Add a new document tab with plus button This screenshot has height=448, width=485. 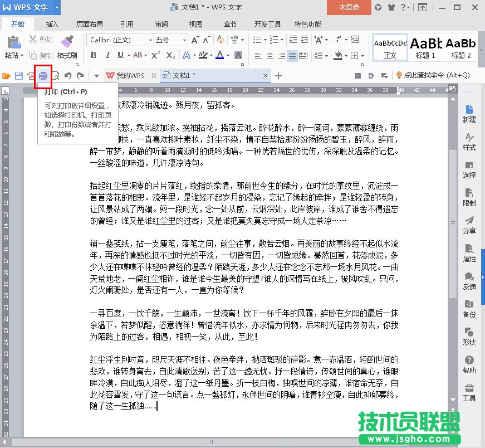[278, 76]
